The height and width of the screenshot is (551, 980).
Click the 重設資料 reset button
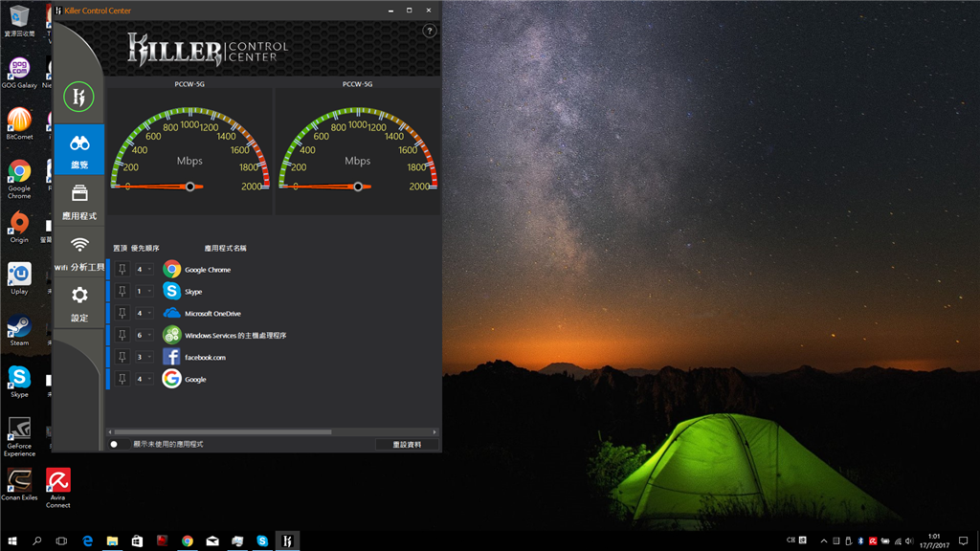pos(407,444)
